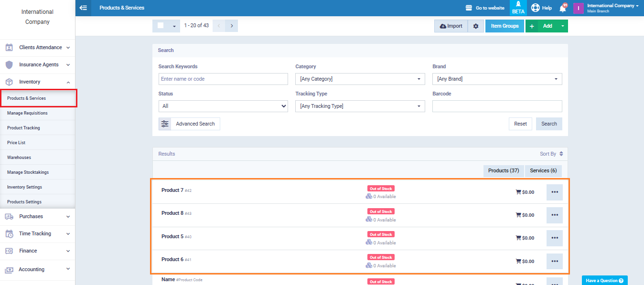Click the Item Groups button
The height and width of the screenshot is (285, 644).
tap(504, 26)
